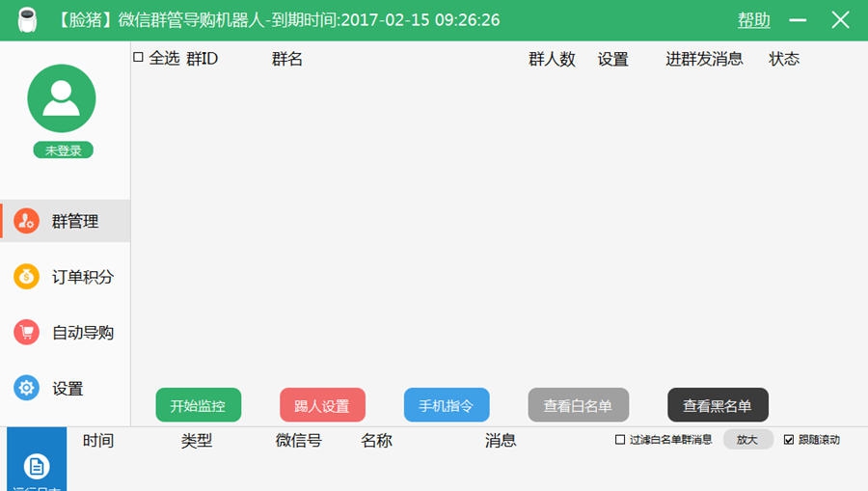Click the 设置 column header in table
This screenshot has height=491, width=868.
tap(612, 59)
